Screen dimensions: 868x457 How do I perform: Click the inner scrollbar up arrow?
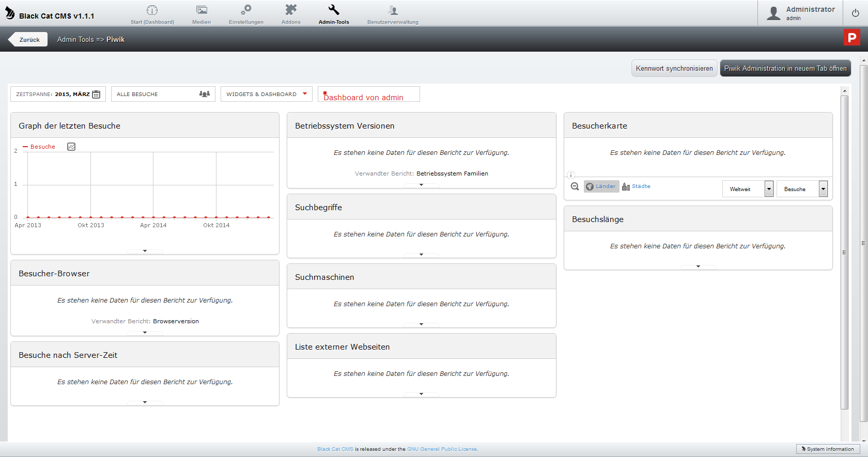(x=845, y=91)
